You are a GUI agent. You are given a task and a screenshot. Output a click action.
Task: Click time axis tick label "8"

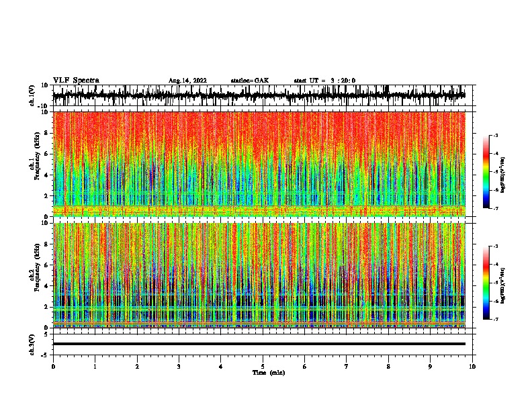tap(388, 367)
